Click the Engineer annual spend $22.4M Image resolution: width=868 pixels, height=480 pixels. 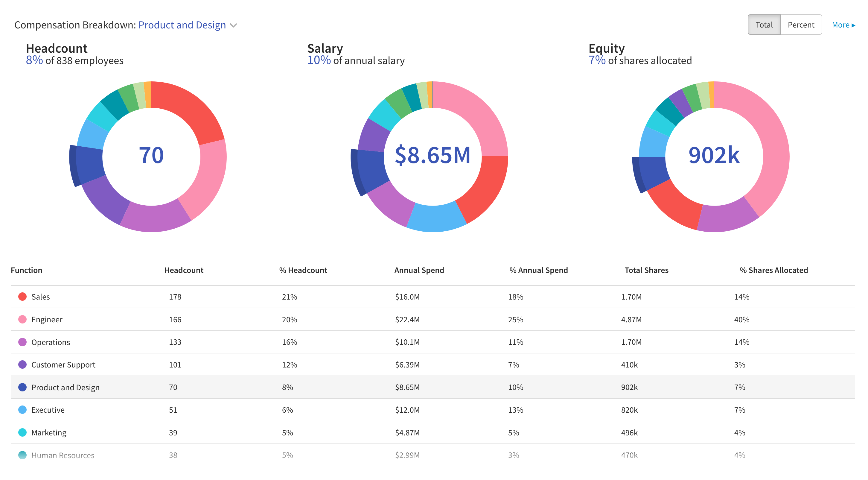tap(407, 320)
